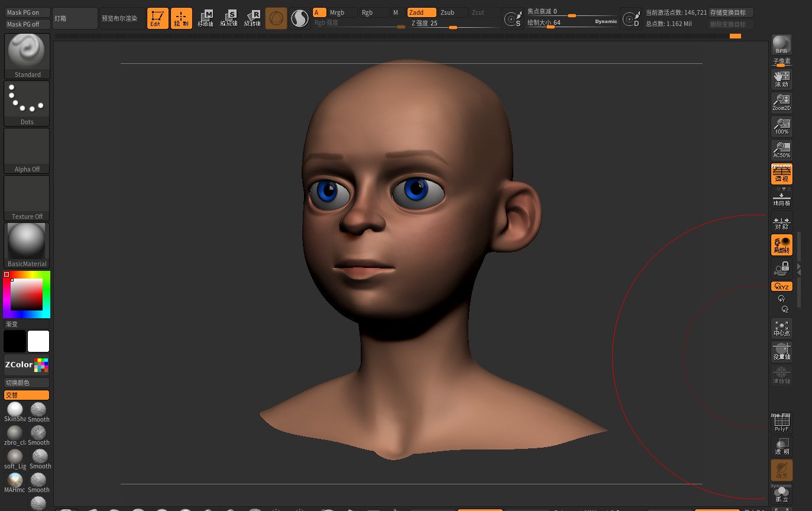Click the 设置轴 set pivot icon
Viewport: 812px width, 511px height.
[782, 351]
